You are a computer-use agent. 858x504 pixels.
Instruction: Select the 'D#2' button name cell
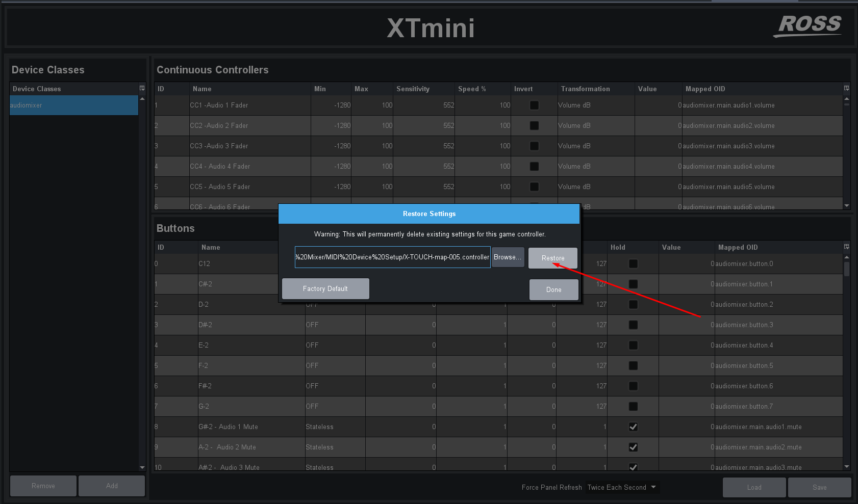coord(250,325)
